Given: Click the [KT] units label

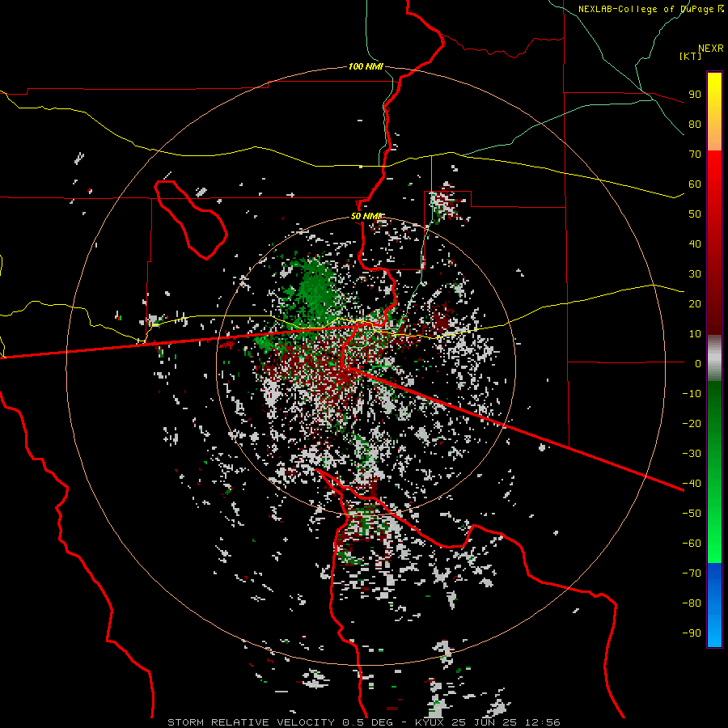Looking at the screenshot, I should [x=691, y=56].
